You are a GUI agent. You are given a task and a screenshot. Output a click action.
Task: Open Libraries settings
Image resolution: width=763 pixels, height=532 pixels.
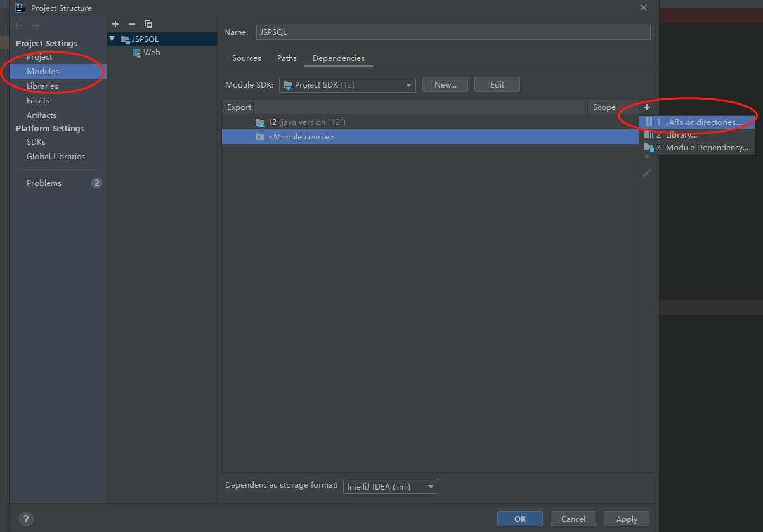click(42, 86)
